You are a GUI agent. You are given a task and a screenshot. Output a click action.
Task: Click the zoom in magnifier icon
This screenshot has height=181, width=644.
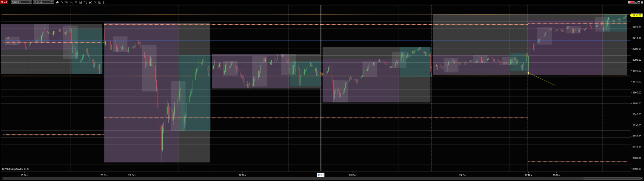(67, 2)
